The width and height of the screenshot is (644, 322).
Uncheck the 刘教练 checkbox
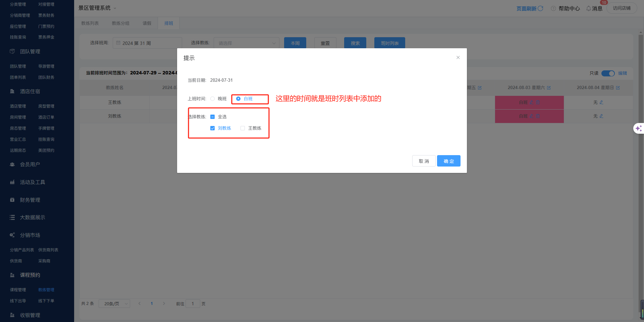pyautogui.click(x=212, y=128)
